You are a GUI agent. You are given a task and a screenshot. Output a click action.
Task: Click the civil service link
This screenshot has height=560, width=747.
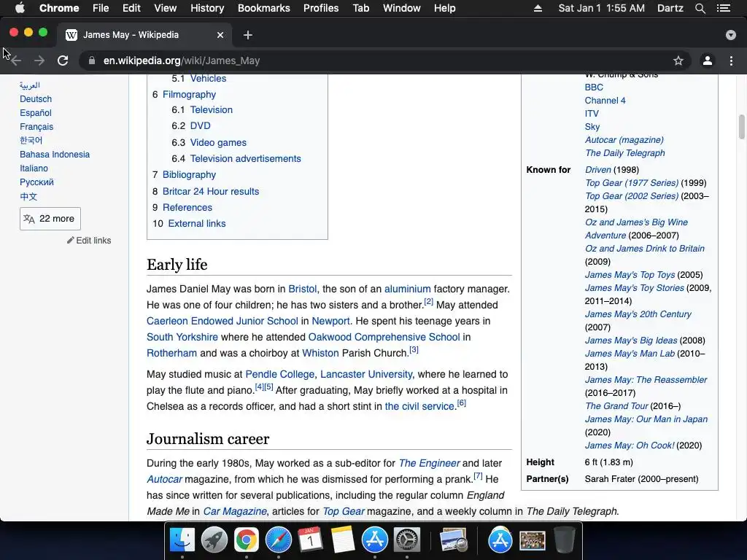419,406
